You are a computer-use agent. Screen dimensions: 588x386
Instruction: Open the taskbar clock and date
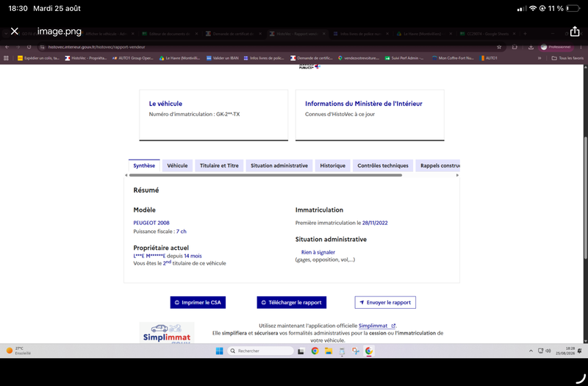pyautogui.click(x=565, y=351)
